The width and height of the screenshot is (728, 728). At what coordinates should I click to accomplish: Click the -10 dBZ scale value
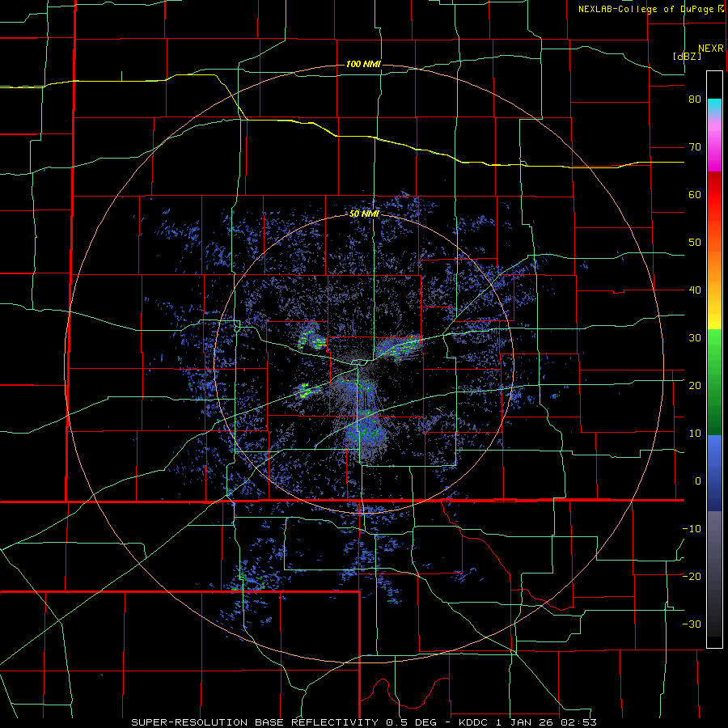pos(692,529)
